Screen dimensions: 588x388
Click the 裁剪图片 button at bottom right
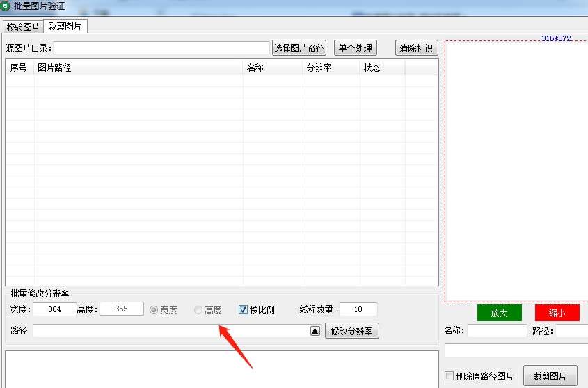550,375
